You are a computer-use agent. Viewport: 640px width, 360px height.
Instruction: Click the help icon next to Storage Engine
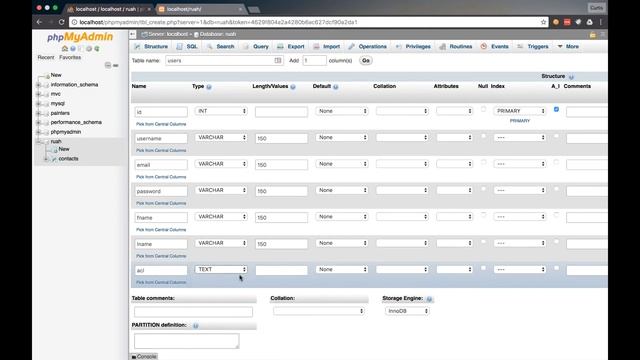coord(429,299)
